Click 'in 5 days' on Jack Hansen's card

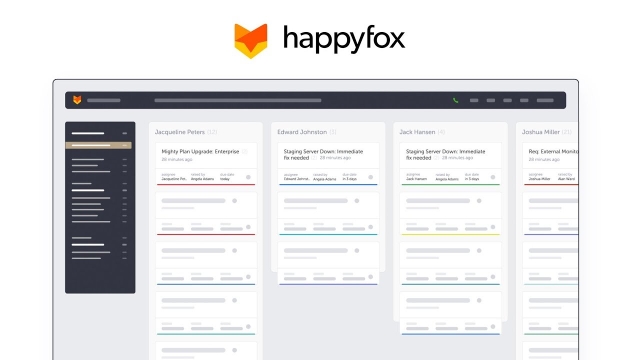point(472,179)
